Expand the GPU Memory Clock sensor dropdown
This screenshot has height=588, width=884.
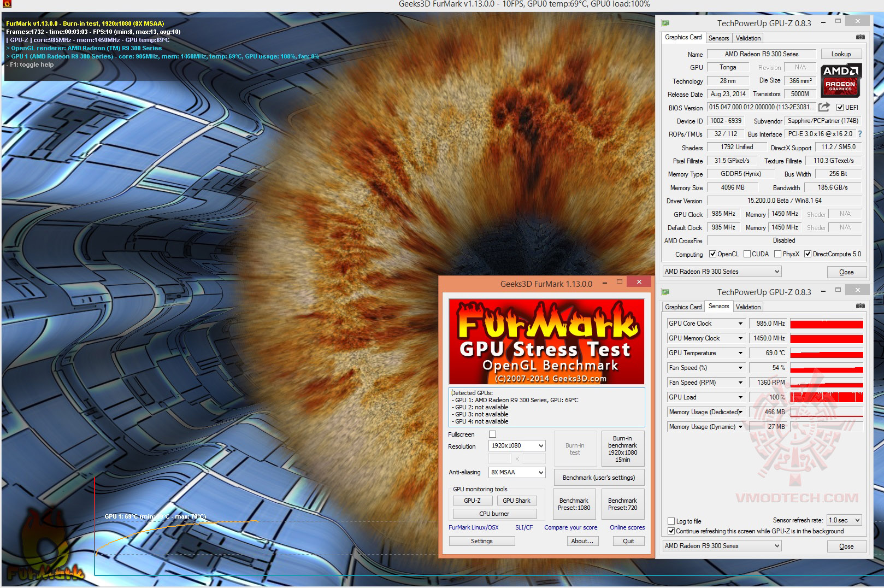[740, 338]
